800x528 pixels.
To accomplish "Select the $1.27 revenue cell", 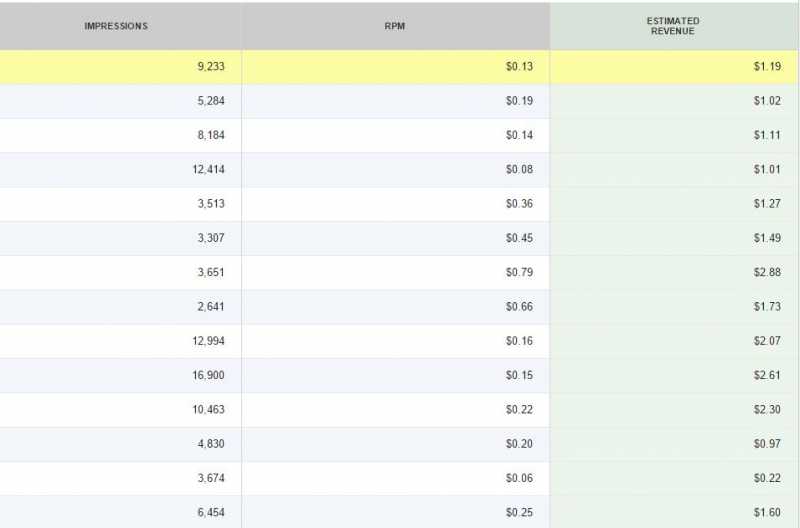I will [x=767, y=204].
